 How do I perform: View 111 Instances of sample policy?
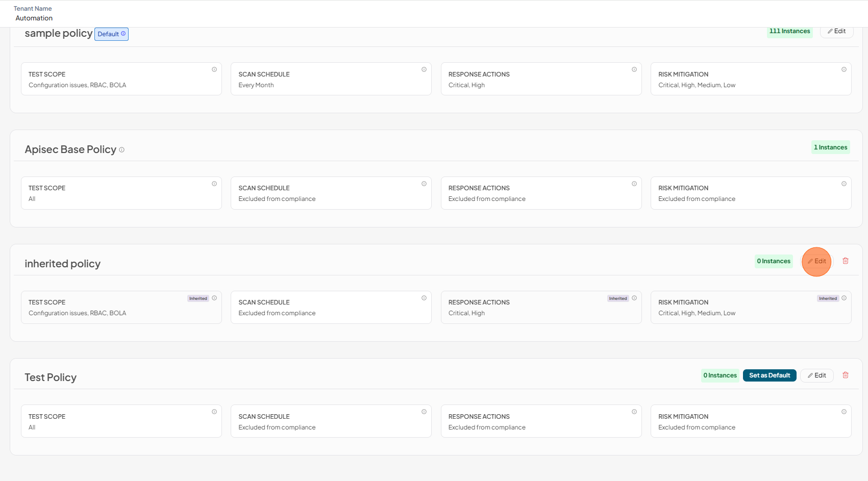(790, 31)
